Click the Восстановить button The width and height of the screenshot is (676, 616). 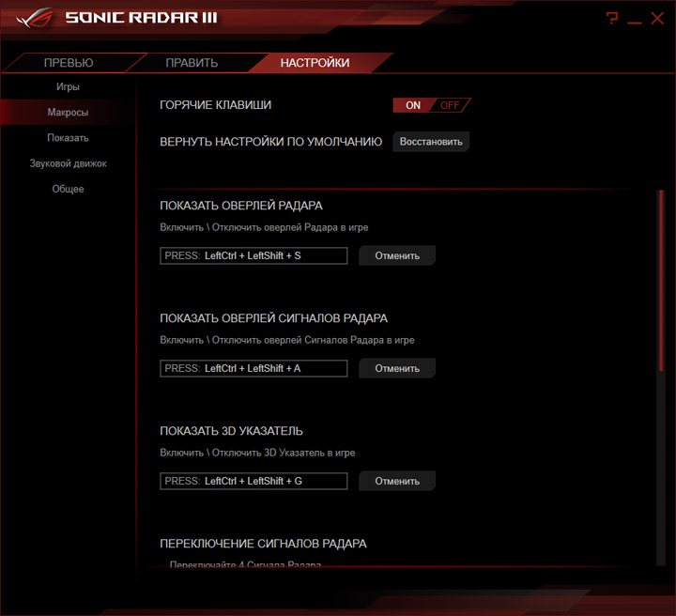click(431, 142)
